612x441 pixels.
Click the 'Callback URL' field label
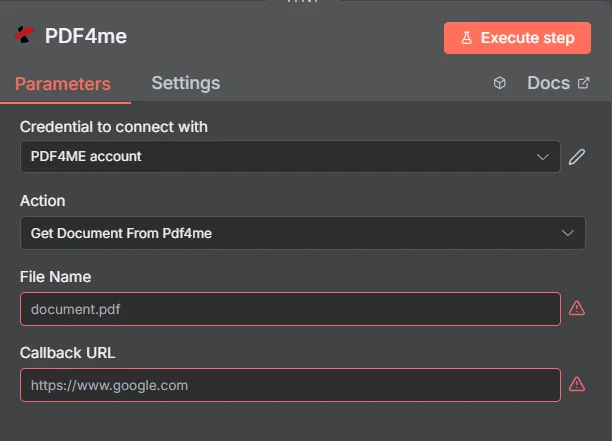coord(68,353)
